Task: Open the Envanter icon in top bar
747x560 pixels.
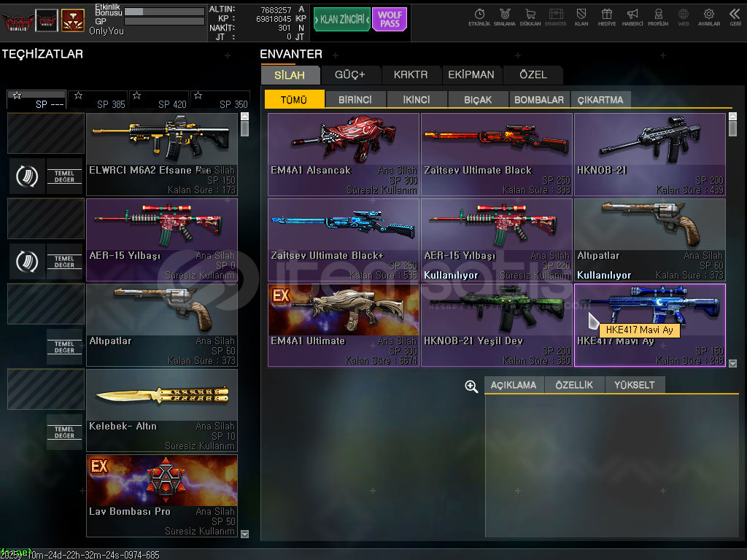Action: (555, 17)
